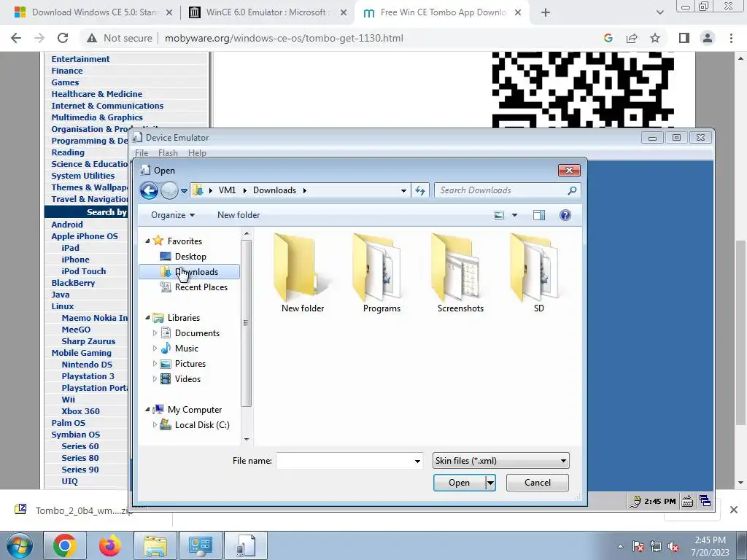This screenshot has width=747, height=560.
Task: Open the Flash menu in Device Emulator
Action: click(x=168, y=153)
